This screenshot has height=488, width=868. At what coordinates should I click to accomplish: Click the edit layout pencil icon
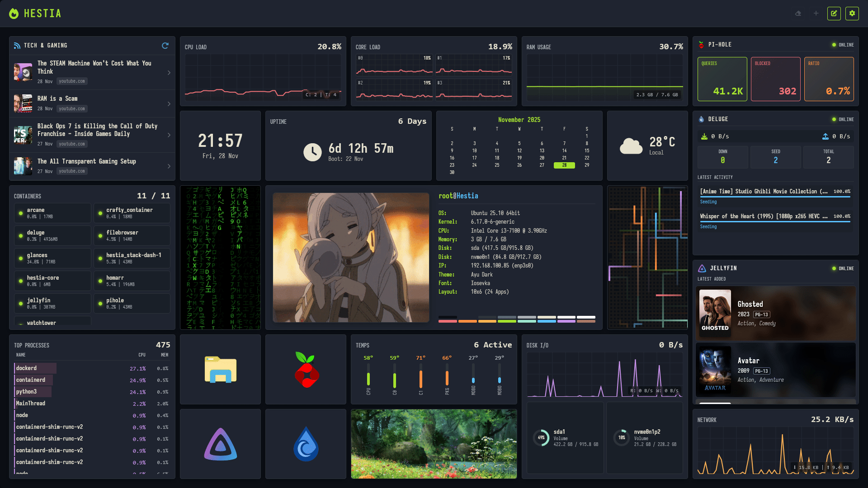(834, 14)
